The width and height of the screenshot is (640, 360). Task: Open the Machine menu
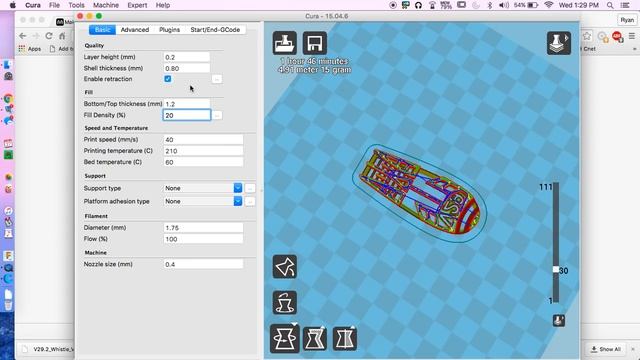(106, 5)
